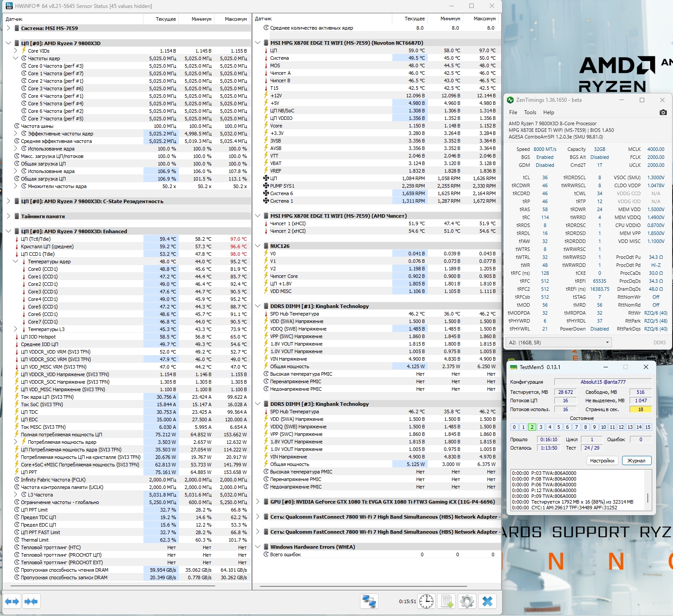This screenshot has width=673, height=616.
Task: Select state cell 15 in TestMem5
Action: tap(648, 427)
